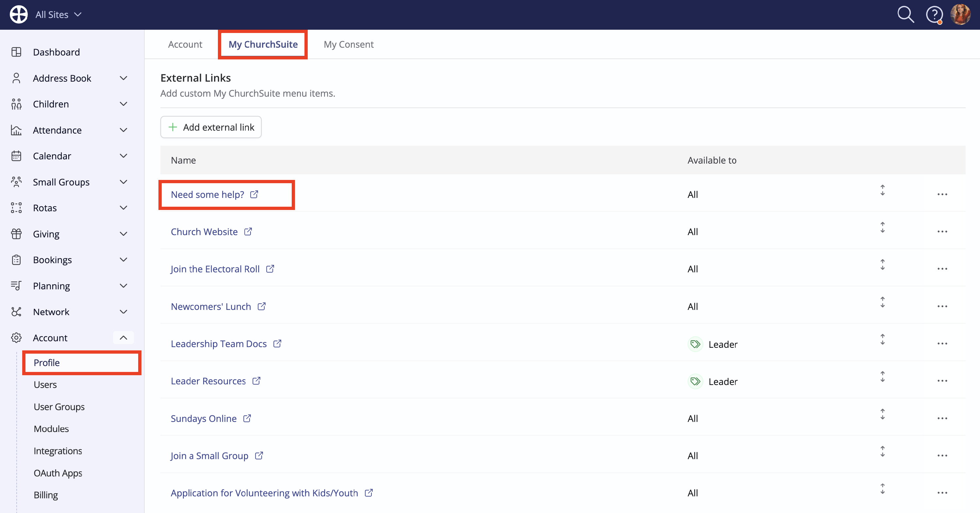980x513 pixels.
Task: Open the Newcomers' Lunch link
Action: coord(218,307)
